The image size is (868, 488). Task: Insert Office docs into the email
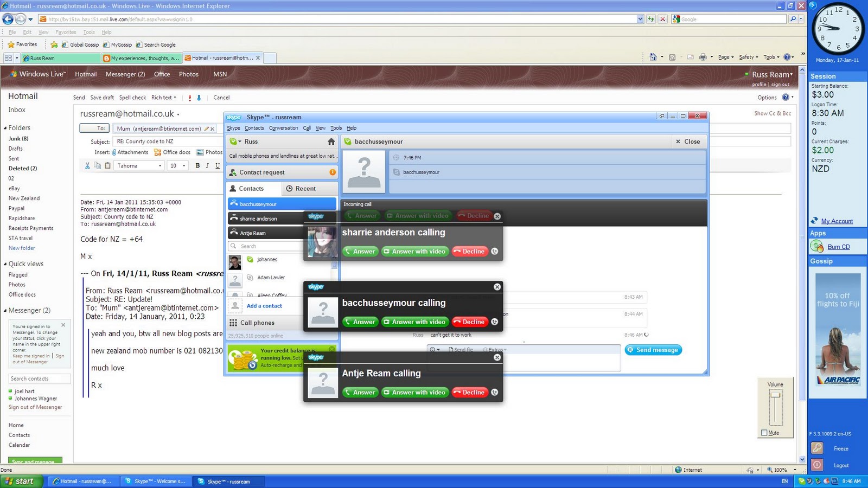tap(173, 152)
